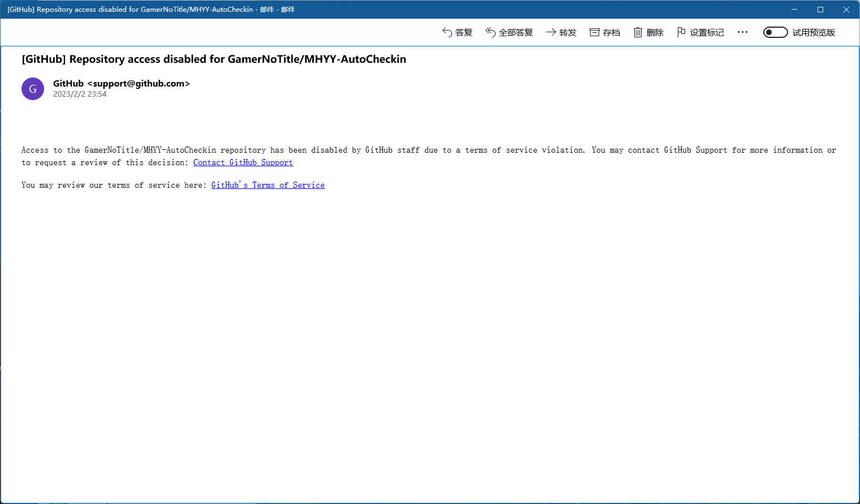Click the window title bar text
Screen dimensions: 860x504
[x=151, y=10]
